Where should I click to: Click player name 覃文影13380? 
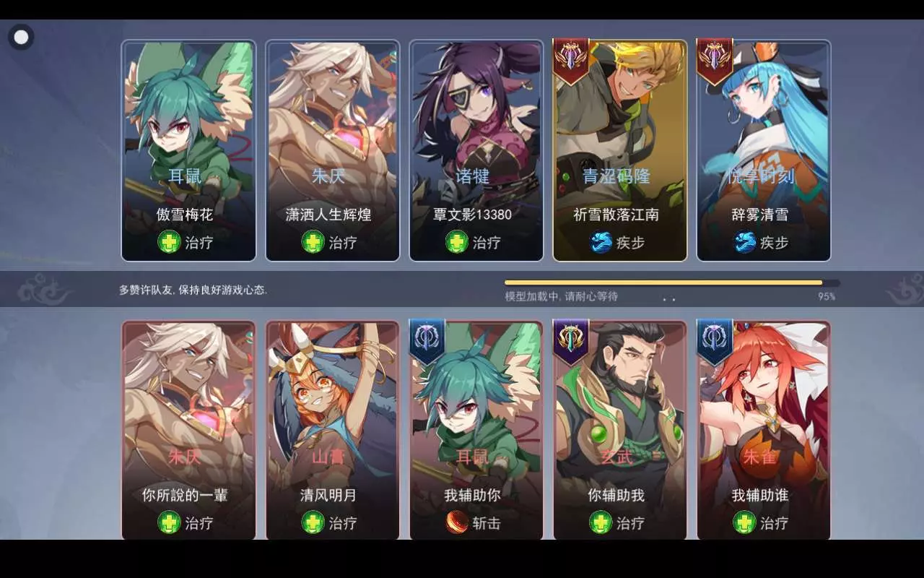(473, 215)
